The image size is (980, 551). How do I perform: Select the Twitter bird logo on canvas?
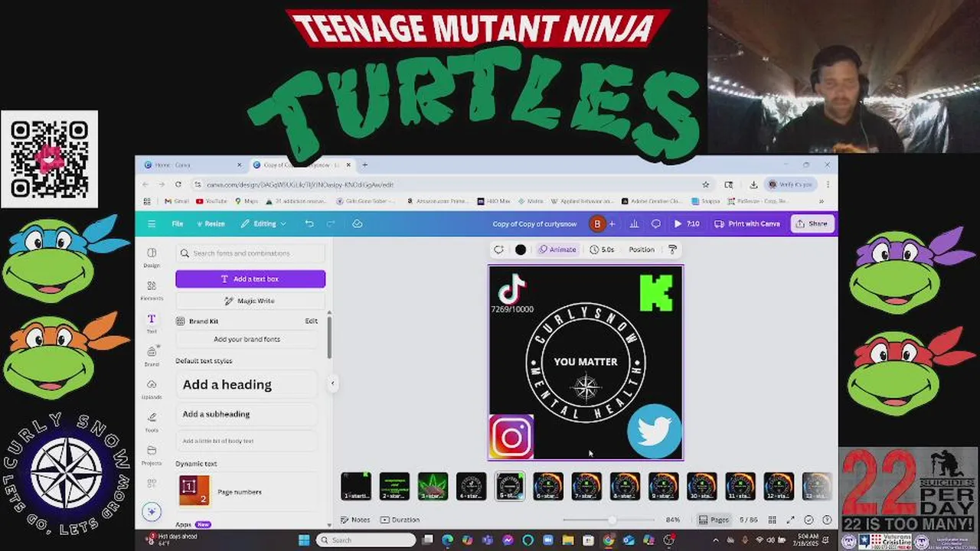655,432
